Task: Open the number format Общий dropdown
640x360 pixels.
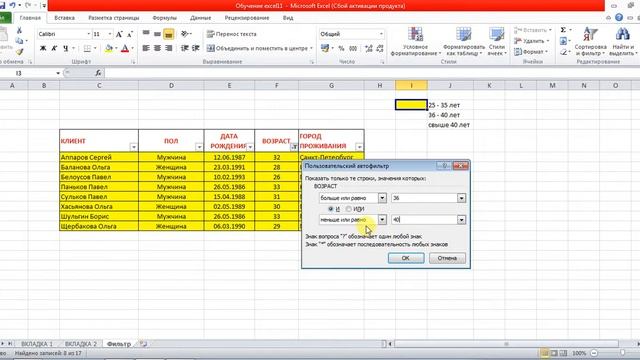Action: pos(381,34)
